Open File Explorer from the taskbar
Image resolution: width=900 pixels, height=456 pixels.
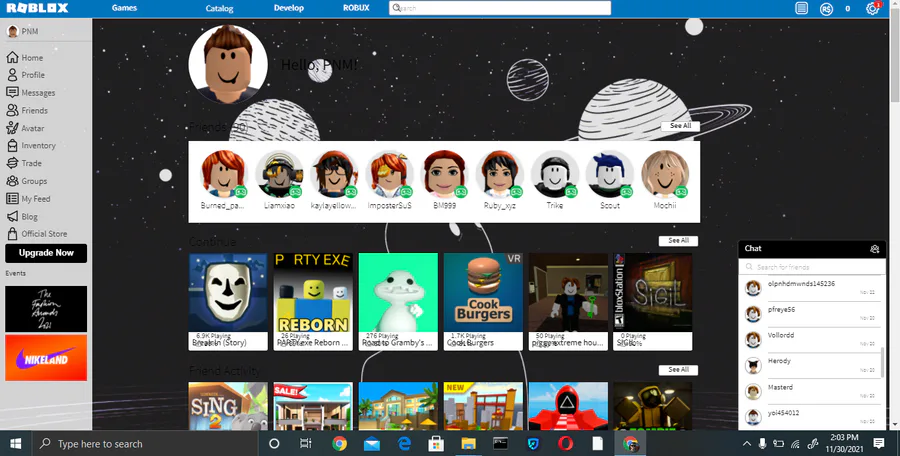point(468,443)
